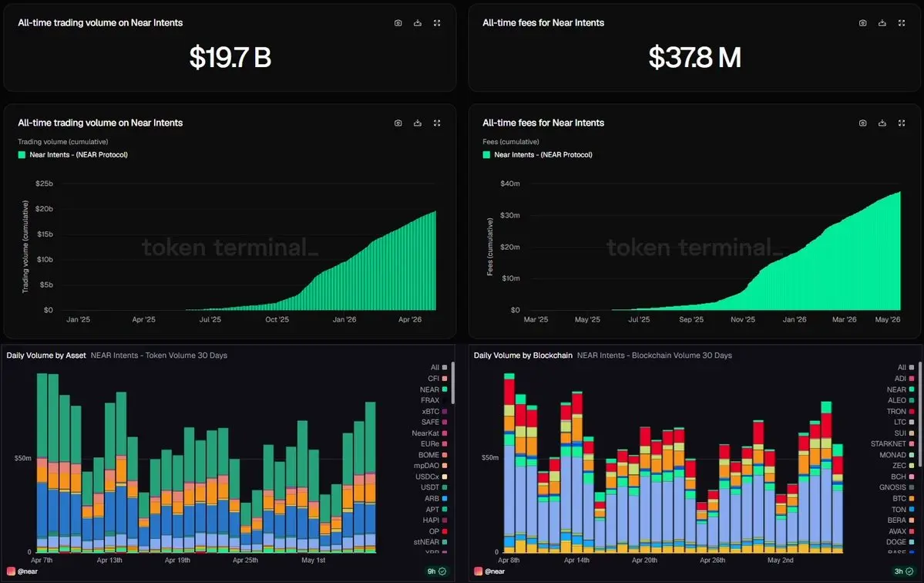The height and width of the screenshot is (583, 924).
Task: Click the ALEO legend entry
Action: 901,400
